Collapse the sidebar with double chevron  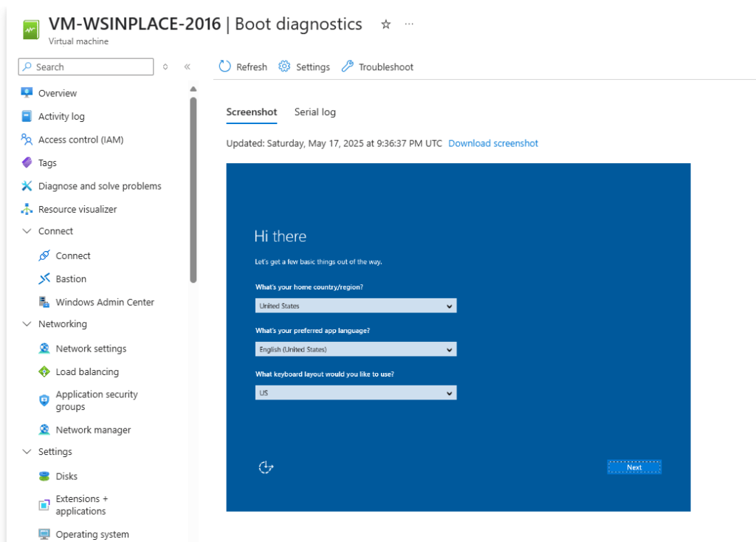pyautogui.click(x=187, y=66)
